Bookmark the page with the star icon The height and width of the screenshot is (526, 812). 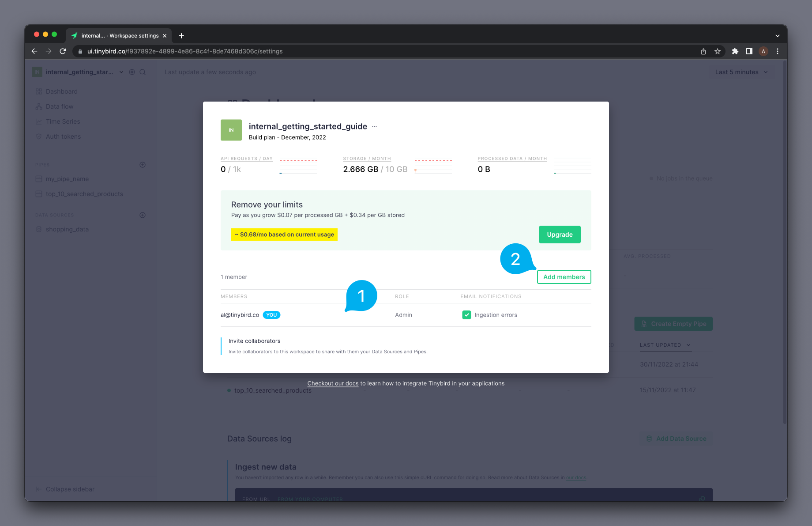click(x=718, y=51)
